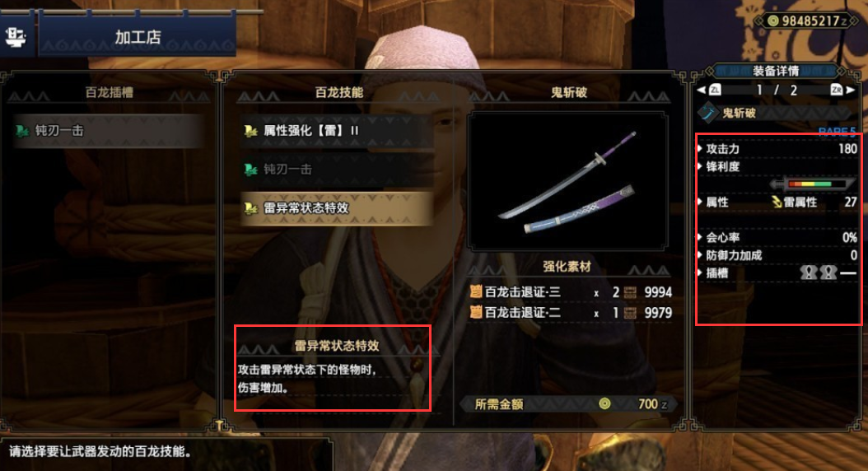Click the smithy shop icon at top-left
Image resolution: width=868 pixels, height=471 pixels.
[16, 36]
